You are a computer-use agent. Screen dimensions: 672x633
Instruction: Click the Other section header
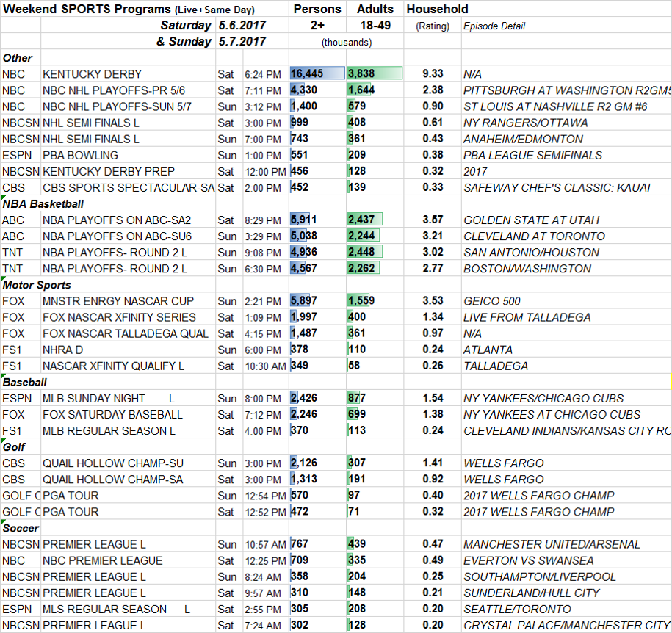(x=18, y=58)
